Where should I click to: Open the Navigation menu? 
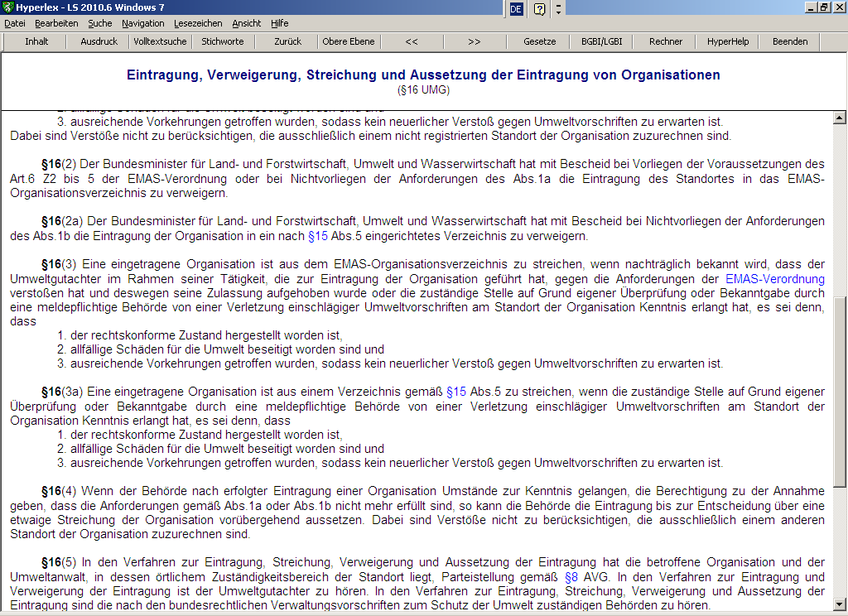[142, 23]
